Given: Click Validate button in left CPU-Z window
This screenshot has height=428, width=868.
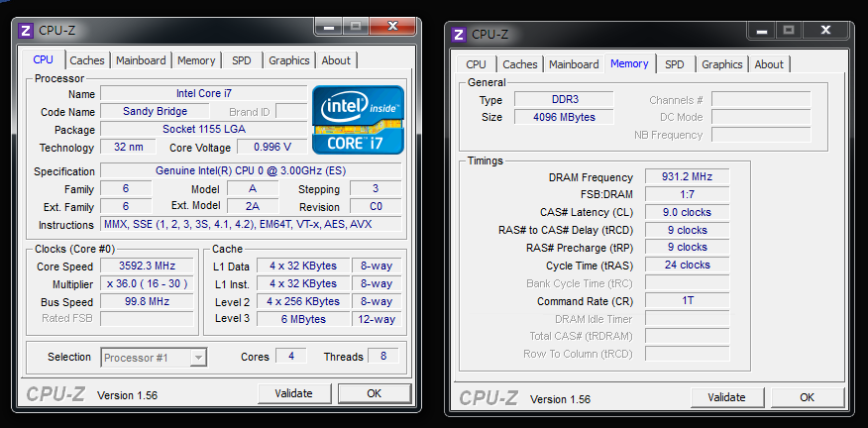Looking at the screenshot, I should 294,393.
